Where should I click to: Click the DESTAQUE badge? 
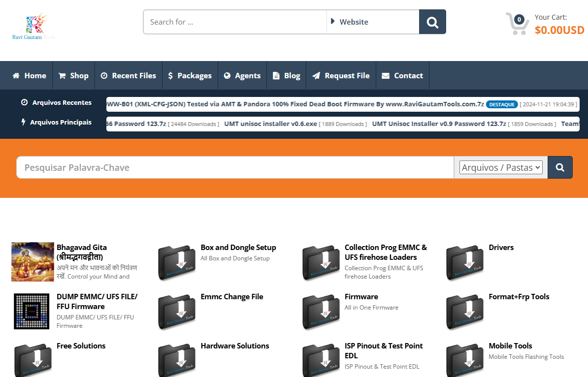(502, 104)
